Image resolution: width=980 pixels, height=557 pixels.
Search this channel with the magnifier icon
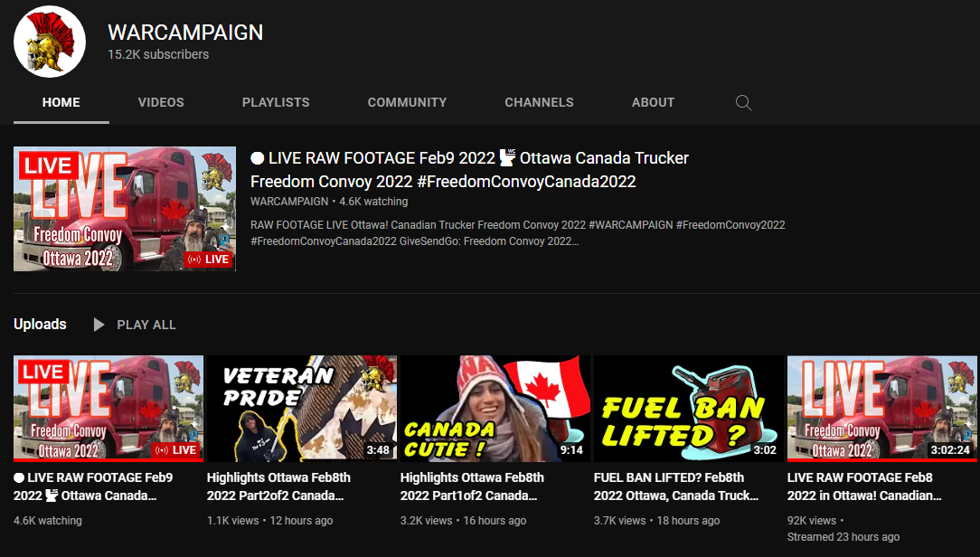(743, 102)
